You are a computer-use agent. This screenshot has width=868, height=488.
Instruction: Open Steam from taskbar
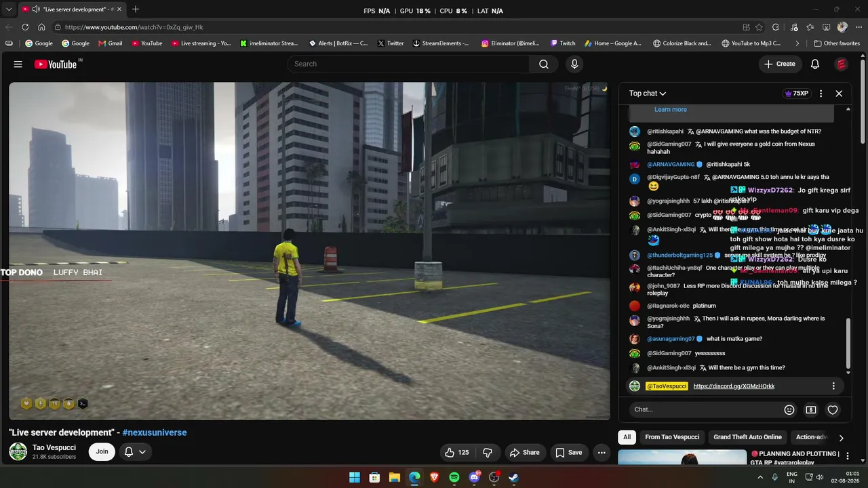click(x=514, y=477)
